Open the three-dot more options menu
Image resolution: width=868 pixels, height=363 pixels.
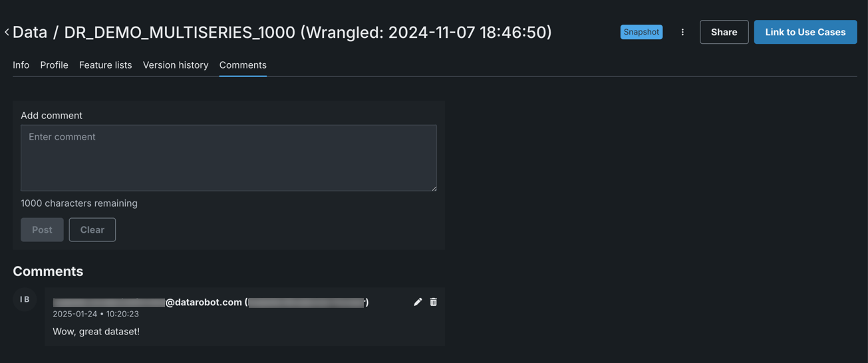(682, 32)
